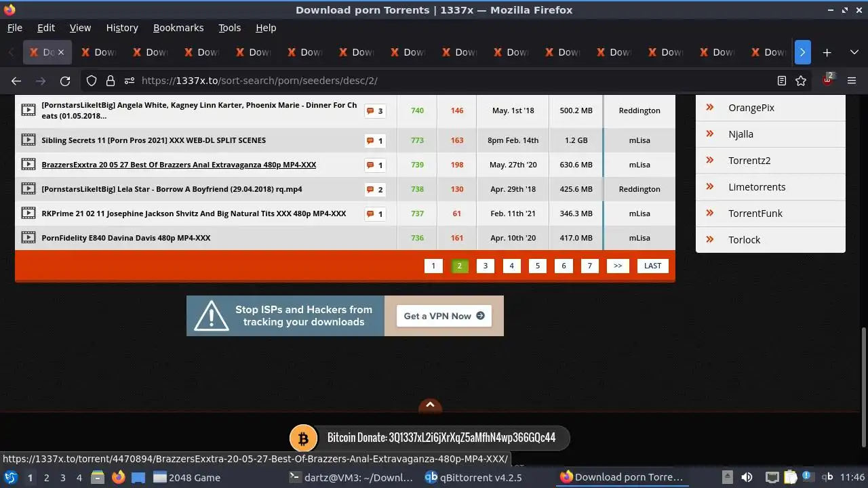Open the Sibling Secrets 11 torrent link
Screen dimensions: 868x488
[x=154, y=140]
